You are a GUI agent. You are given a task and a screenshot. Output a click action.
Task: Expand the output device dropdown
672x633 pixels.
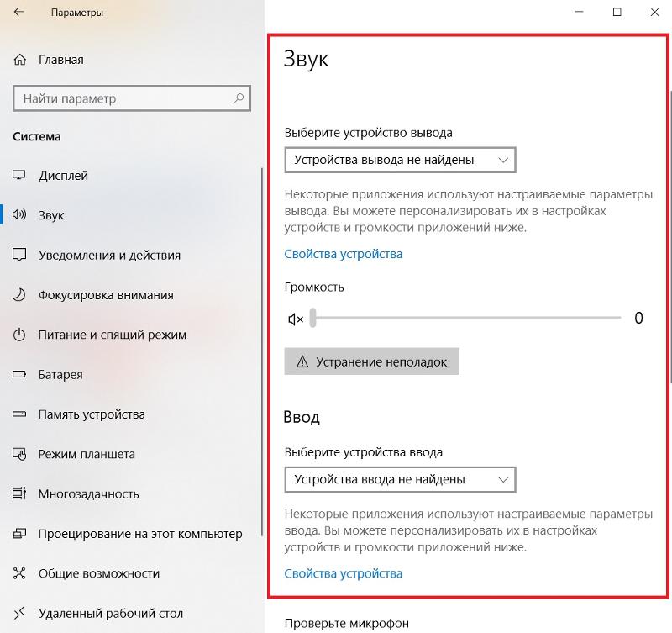[x=401, y=160]
